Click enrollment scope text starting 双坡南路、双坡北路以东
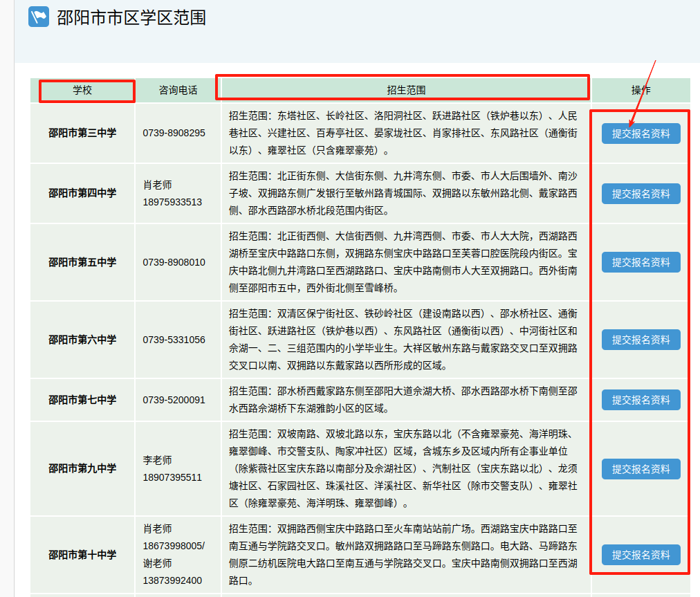Image resolution: width=700 pixels, height=597 pixels. coord(403,468)
